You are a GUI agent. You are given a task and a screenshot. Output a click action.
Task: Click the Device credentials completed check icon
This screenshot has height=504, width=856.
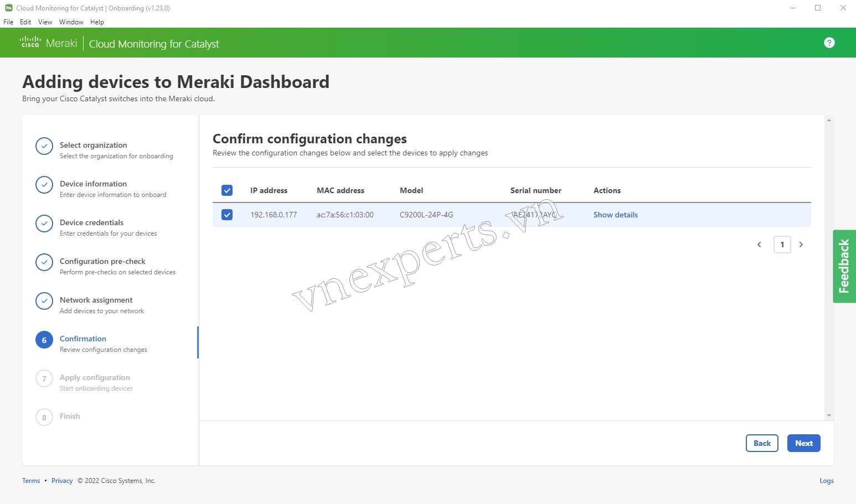tap(44, 224)
